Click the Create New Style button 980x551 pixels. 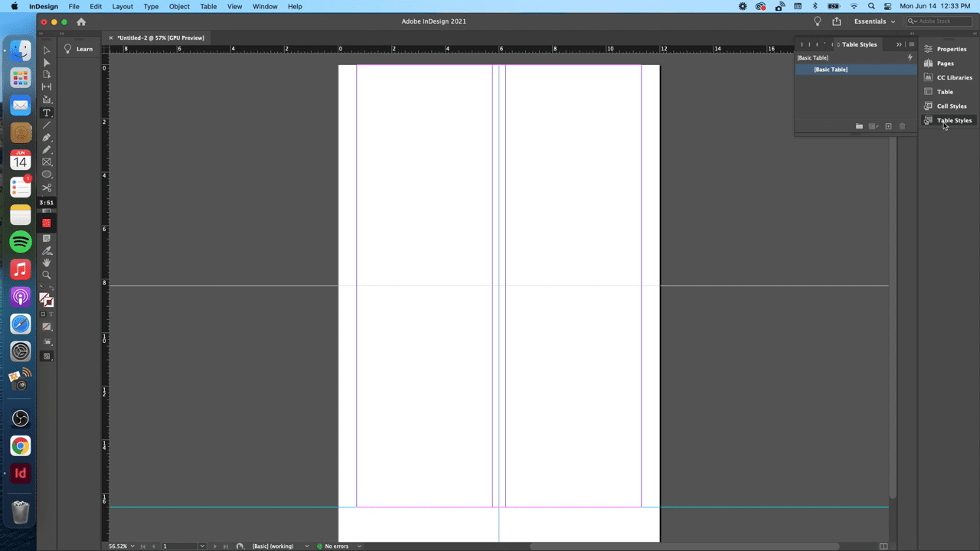coord(888,126)
